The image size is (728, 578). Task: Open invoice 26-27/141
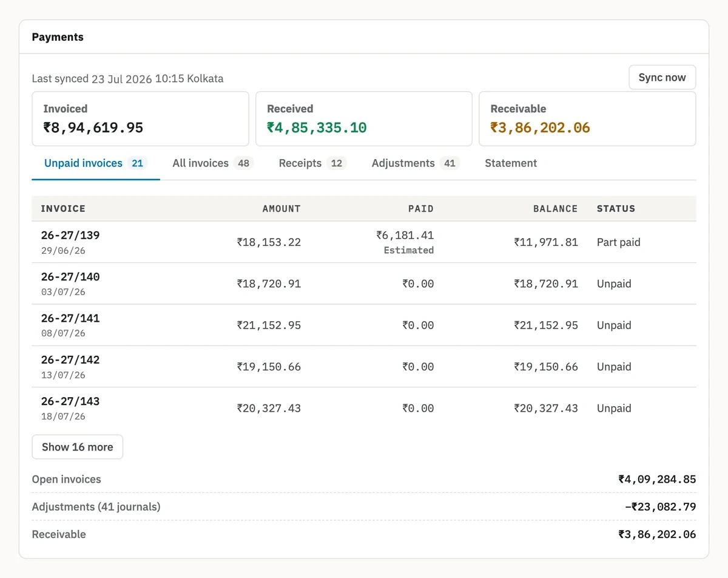pos(70,318)
